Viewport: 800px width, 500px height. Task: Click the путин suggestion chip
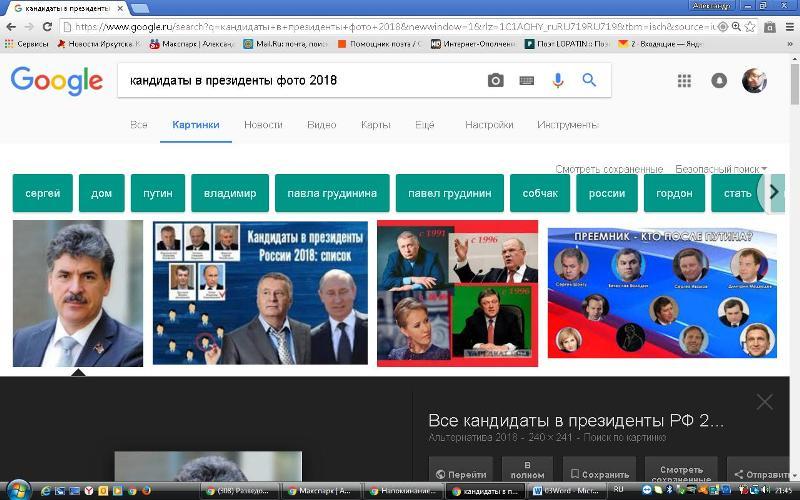[x=158, y=193]
